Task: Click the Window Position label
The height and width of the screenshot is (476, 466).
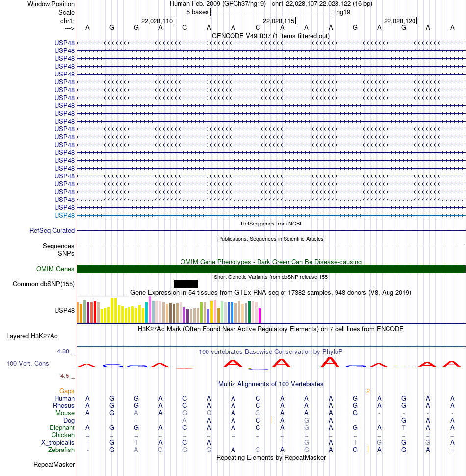Action: pyautogui.click(x=51, y=4)
